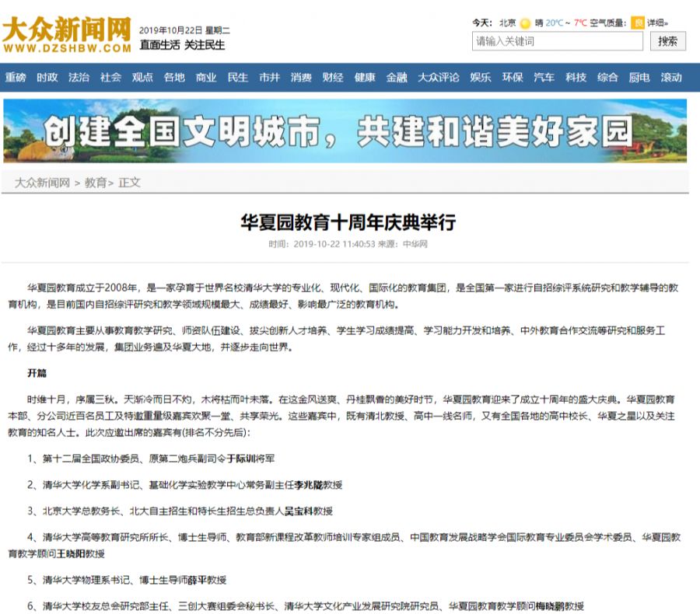Click the name 王晓阳 in item 4
The height and width of the screenshot is (614, 700).
[x=71, y=553]
